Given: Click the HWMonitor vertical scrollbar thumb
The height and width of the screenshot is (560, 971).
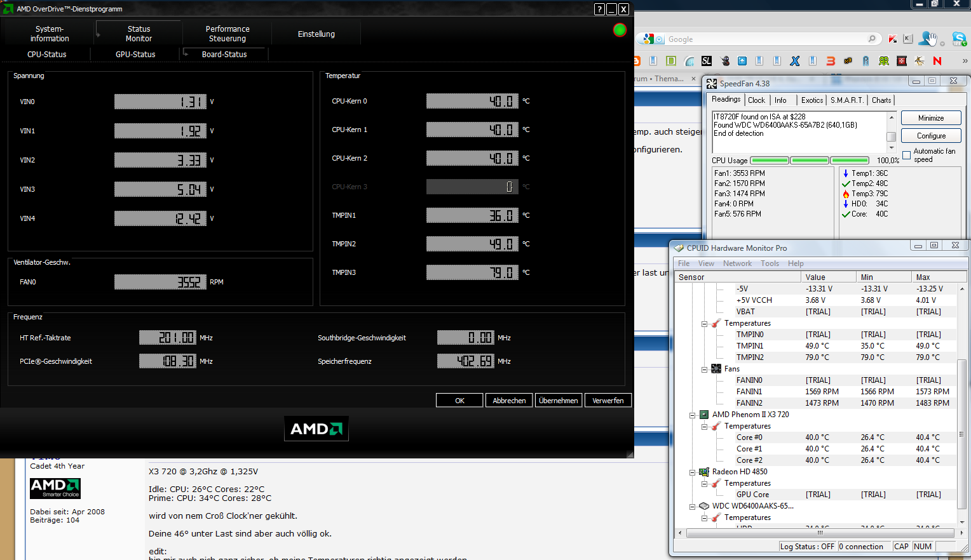Looking at the screenshot, I should click(x=961, y=434).
